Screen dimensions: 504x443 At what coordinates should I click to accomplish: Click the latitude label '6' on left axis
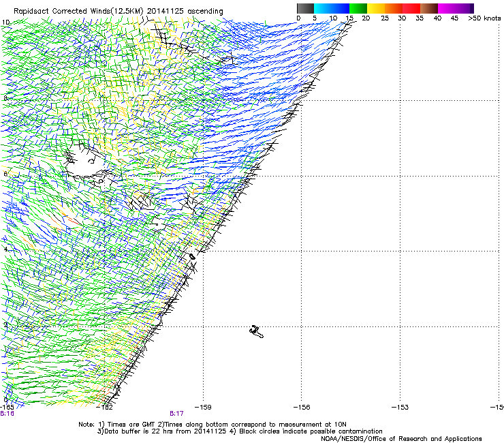[5, 174]
